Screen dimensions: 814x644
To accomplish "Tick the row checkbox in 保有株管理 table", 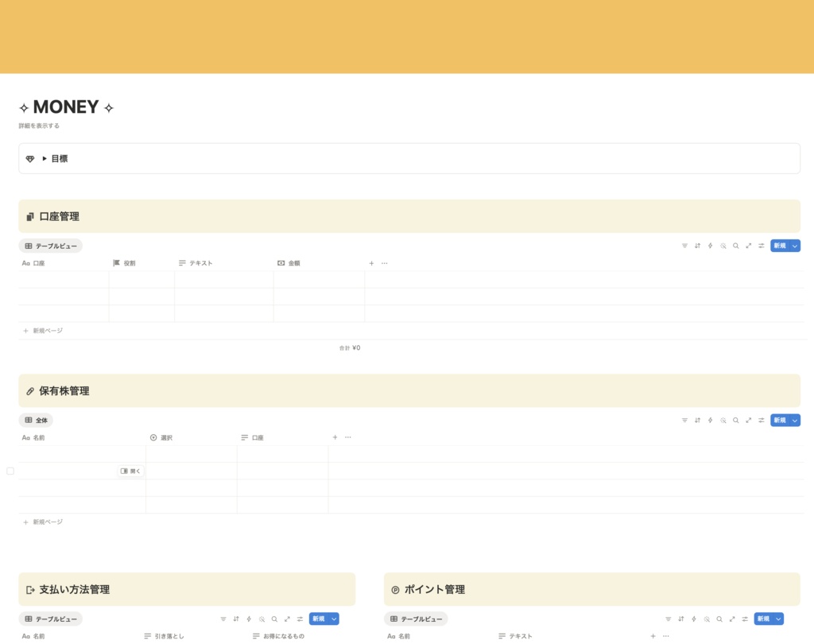I will tap(10, 471).
